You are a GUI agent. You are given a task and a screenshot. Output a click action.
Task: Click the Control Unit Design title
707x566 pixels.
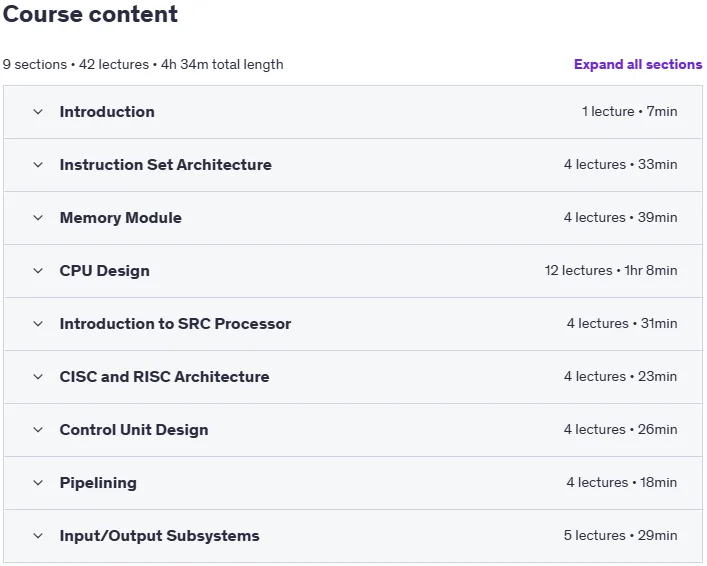click(134, 430)
